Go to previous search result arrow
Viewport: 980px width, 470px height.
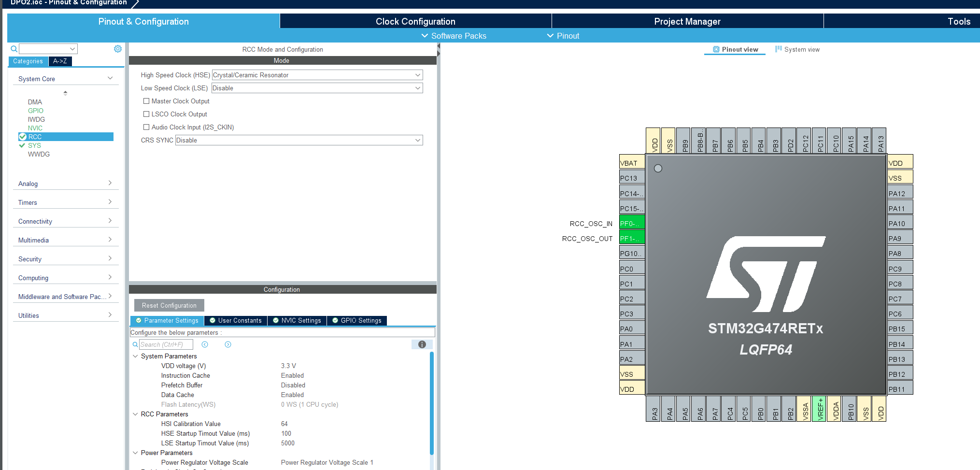pos(205,344)
